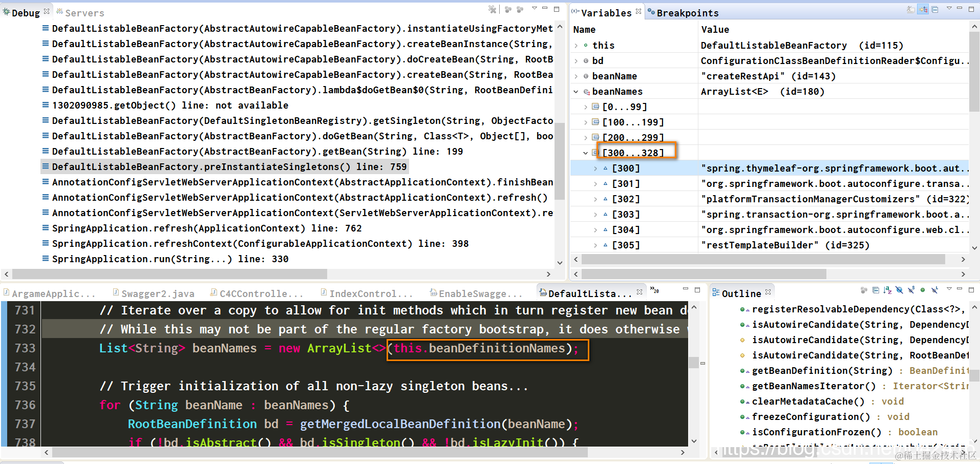
Task: Click the Show Type Names icon in Variables
Action: tap(911, 9)
